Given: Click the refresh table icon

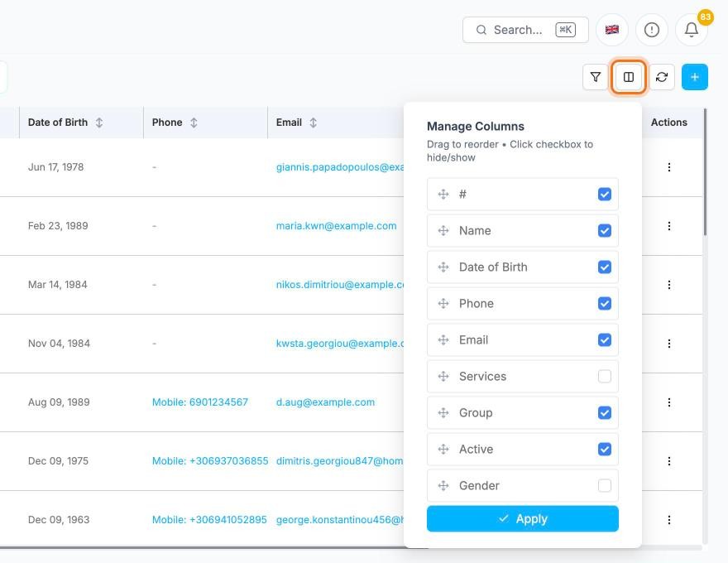Looking at the screenshot, I should [662, 77].
